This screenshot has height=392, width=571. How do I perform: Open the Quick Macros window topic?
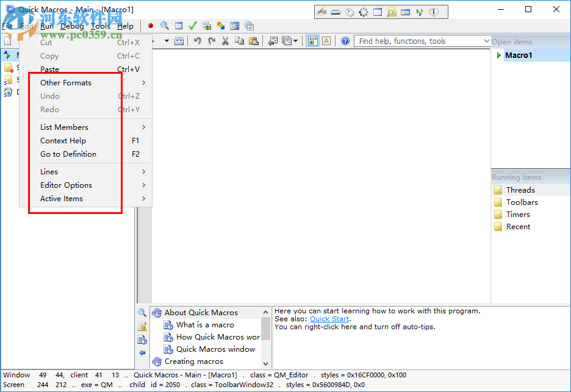[215, 349]
